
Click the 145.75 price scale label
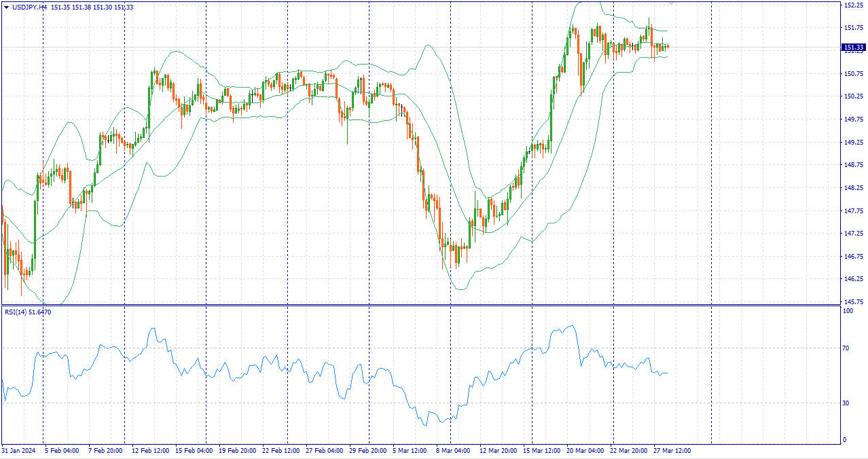pyautogui.click(x=853, y=301)
